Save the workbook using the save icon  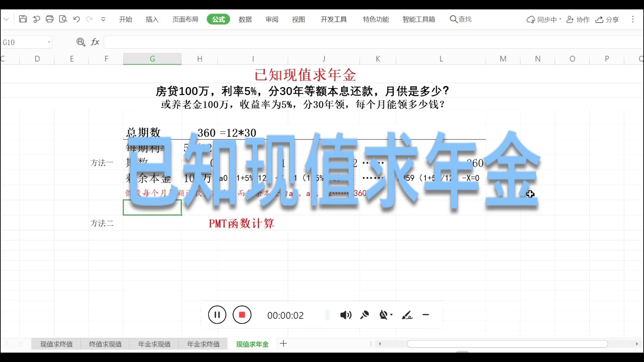(x=23, y=19)
